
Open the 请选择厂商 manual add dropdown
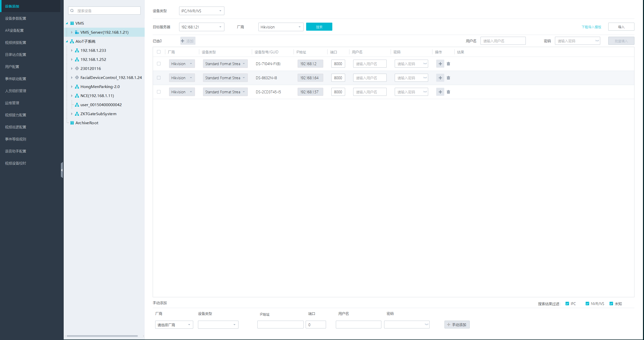pyautogui.click(x=174, y=325)
